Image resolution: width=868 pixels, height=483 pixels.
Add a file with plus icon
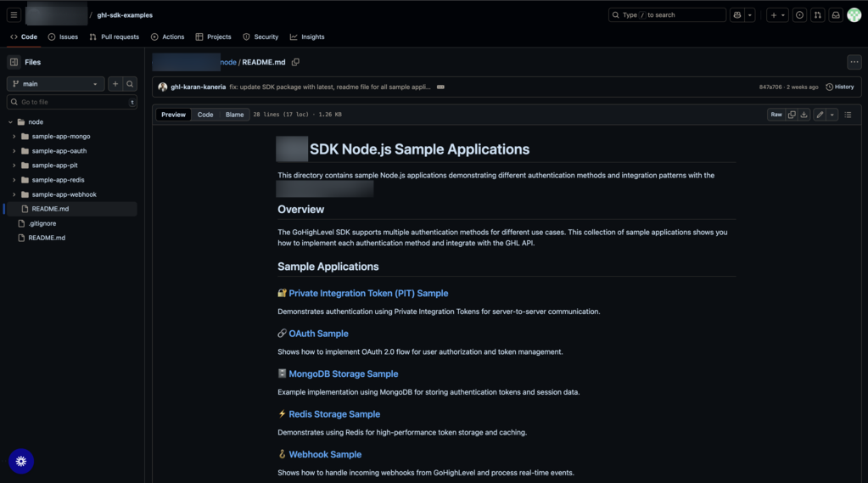click(x=115, y=84)
